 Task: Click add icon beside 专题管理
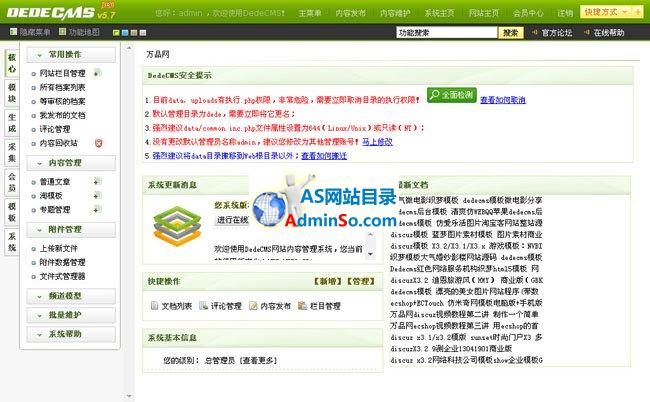tap(97, 209)
